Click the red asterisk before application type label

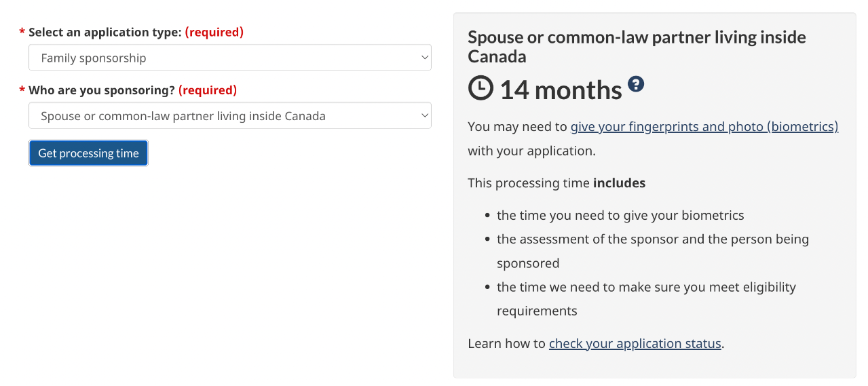(x=22, y=33)
